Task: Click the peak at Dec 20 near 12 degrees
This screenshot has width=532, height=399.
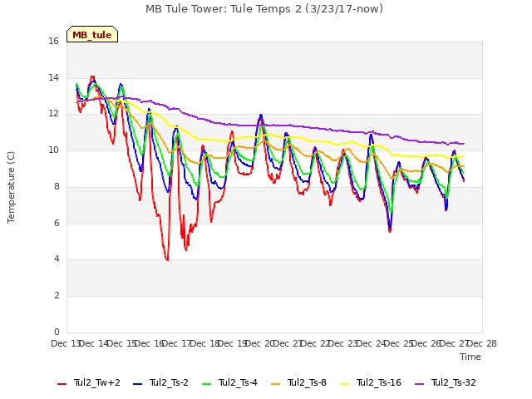Action: click(261, 115)
